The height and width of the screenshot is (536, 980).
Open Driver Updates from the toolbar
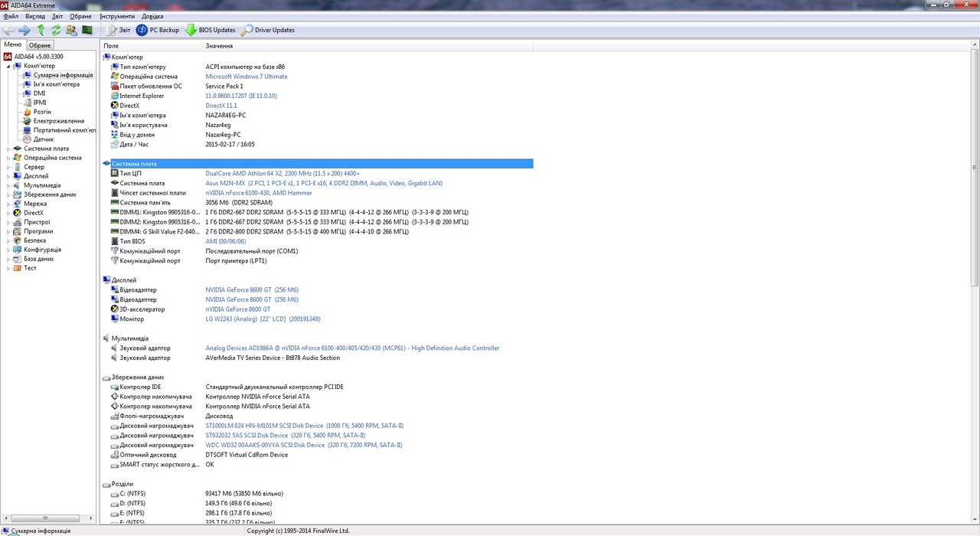click(268, 30)
